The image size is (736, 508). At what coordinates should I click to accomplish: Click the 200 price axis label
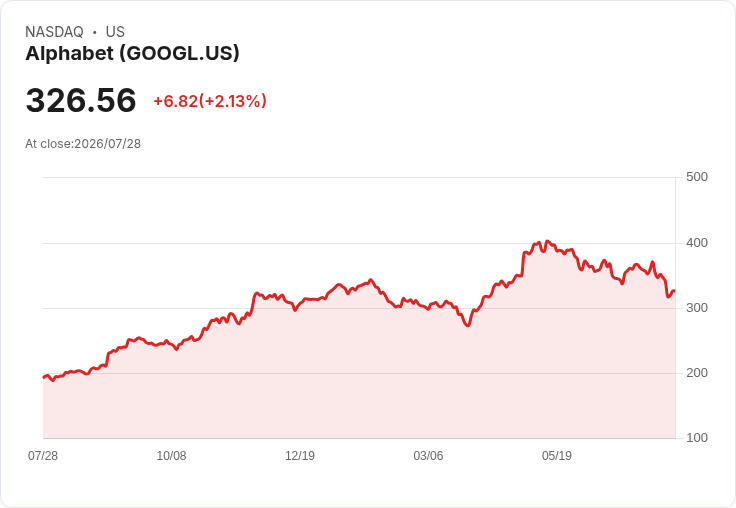pyautogui.click(x=697, y=373)
